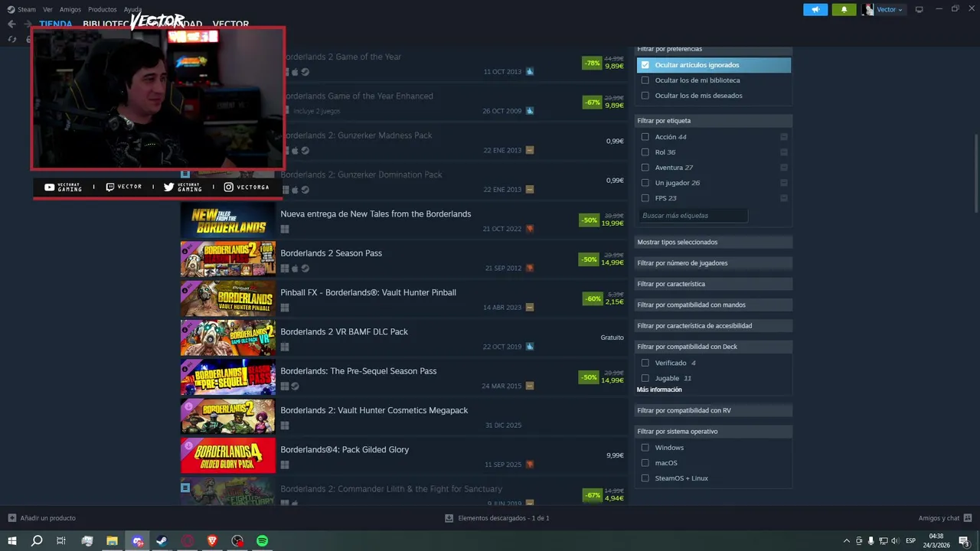Viewport: 980px width, 551px height.
Task: Click Borderlands 4 Gilded Glory Pack thumbnail
Action: coord(227,456)
